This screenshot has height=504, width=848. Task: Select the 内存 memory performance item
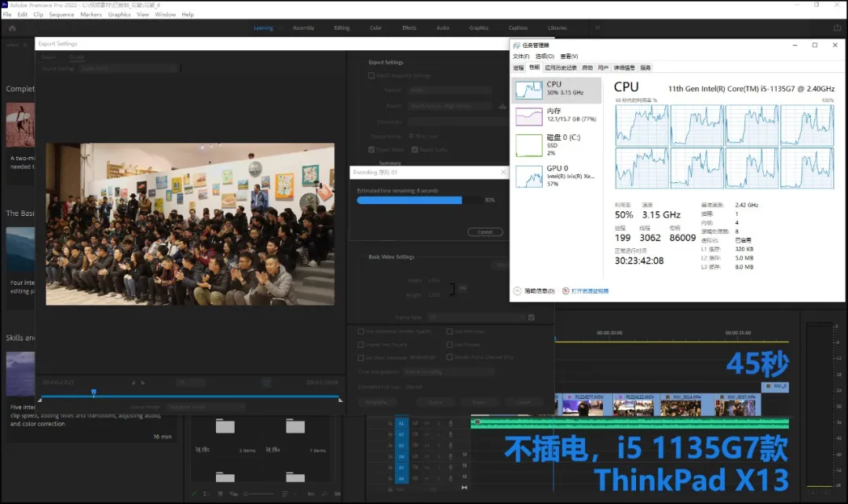pyautogui.click(x=557, y=115)
